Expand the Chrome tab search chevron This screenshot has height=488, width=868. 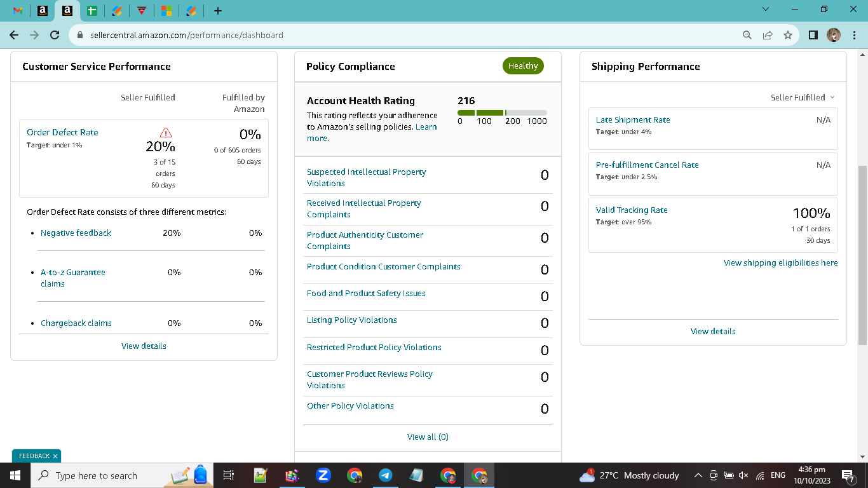click(765, 10)
